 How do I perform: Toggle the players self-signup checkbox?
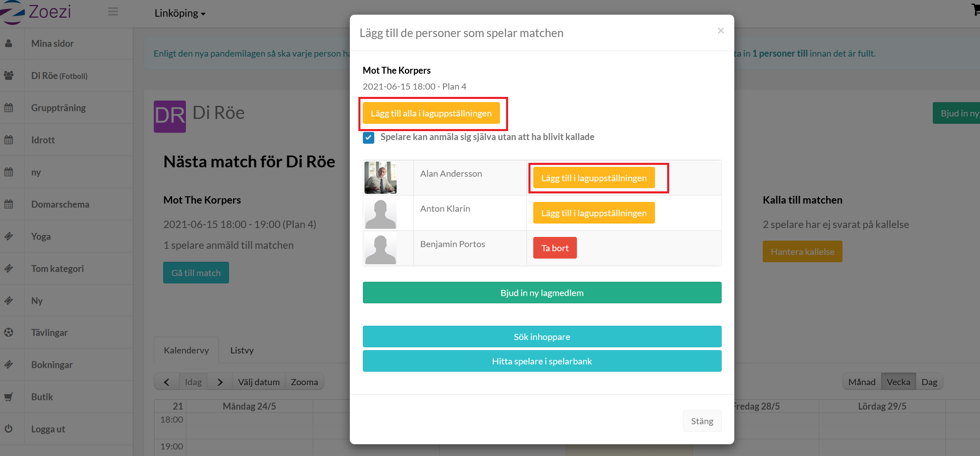click(369, 138)
